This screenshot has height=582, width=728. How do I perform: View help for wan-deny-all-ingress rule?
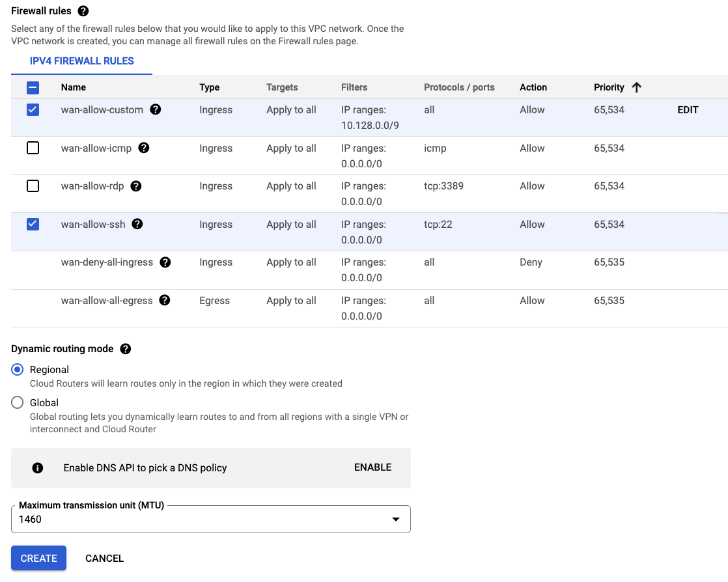coord(165,262)
